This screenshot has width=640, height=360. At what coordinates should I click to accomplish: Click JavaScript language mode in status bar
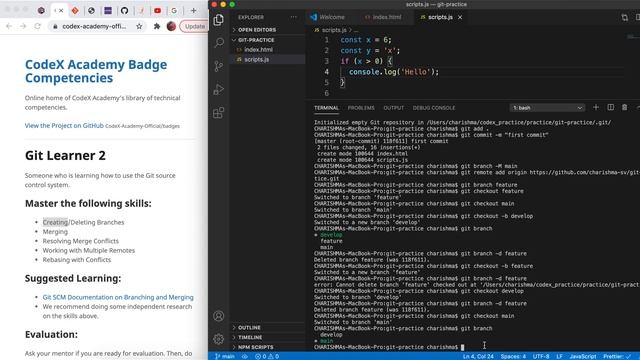point(582,356)
